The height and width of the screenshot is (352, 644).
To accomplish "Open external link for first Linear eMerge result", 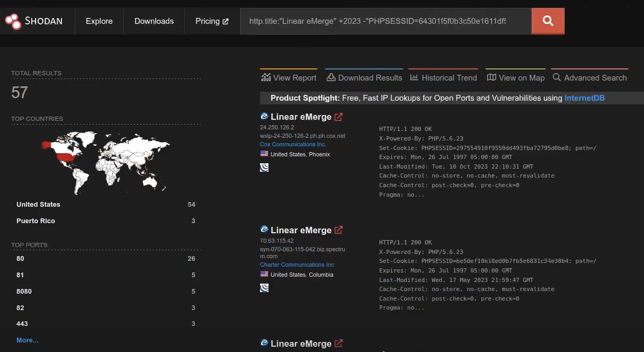I will point(339,116).
